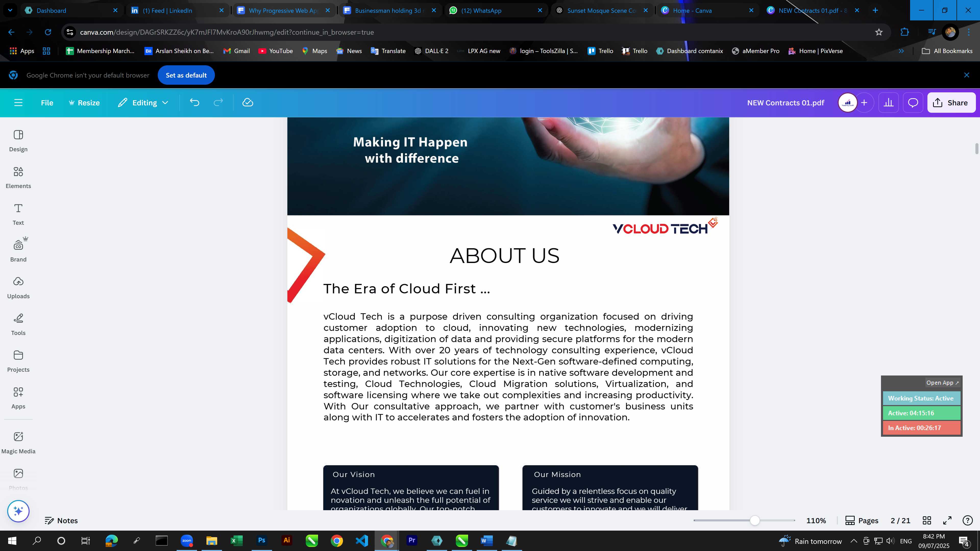
Task: Select the vCloud Tech logo image
Action: pos(665,226)
